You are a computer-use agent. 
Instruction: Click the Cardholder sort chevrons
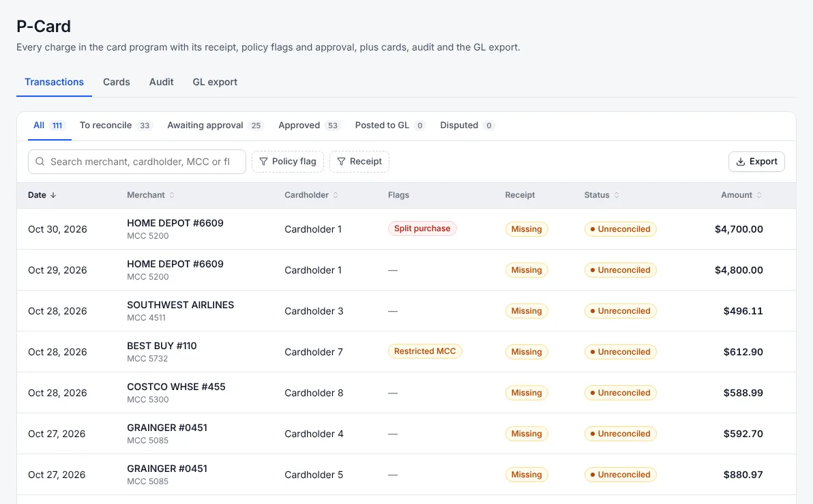(336, 195)
